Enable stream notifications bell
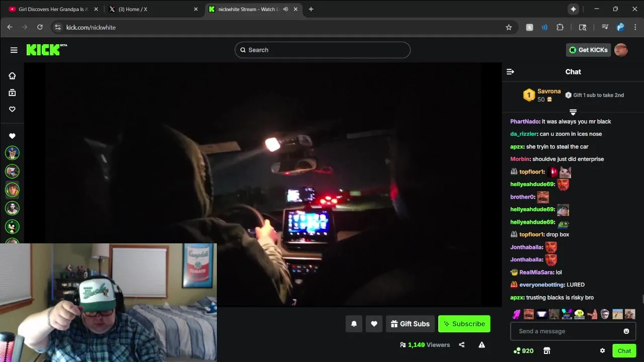Viewport: 644px width, 362px height. 354,324
